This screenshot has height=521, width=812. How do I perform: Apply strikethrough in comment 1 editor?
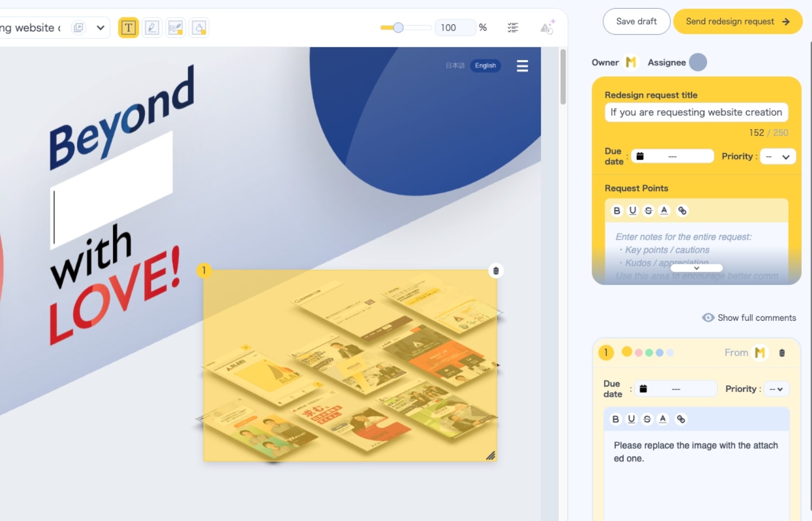[x=647, y=419]
